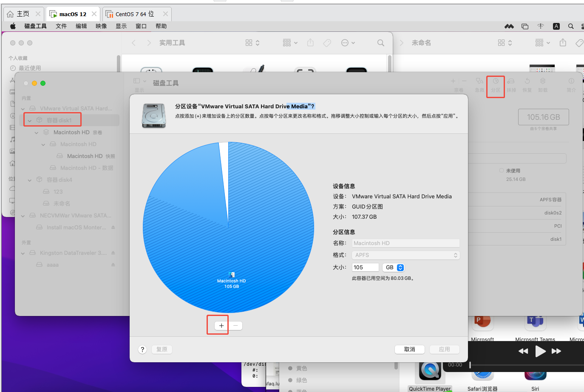Image resolution: width=584 pixels, height=392 pixels.
Task: Open the 帮助 menu
Action: point(161,26)
